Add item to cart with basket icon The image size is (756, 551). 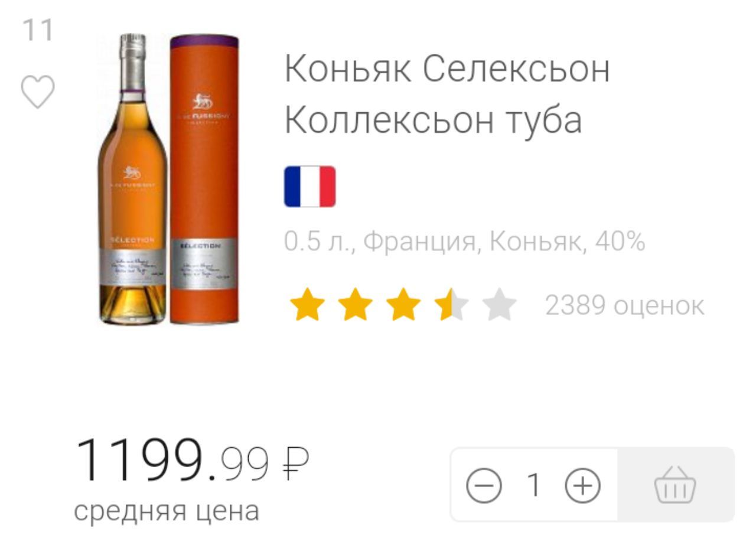pyautogui.click(x=675, y=485)
